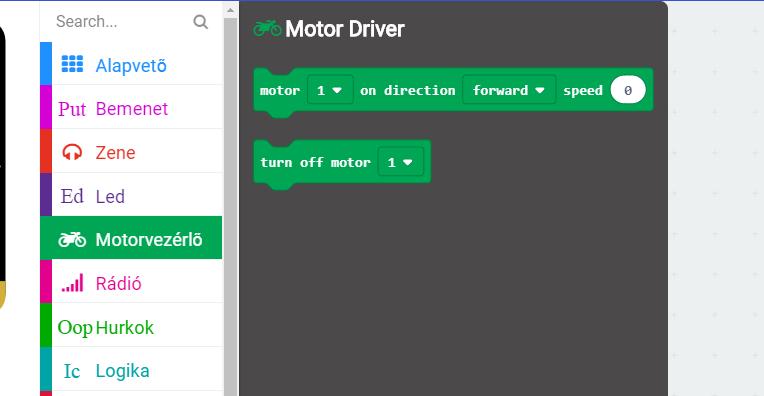Click the speed value 0 field
The height and width of the screenshot is (396, 764).
pos(628,90)
